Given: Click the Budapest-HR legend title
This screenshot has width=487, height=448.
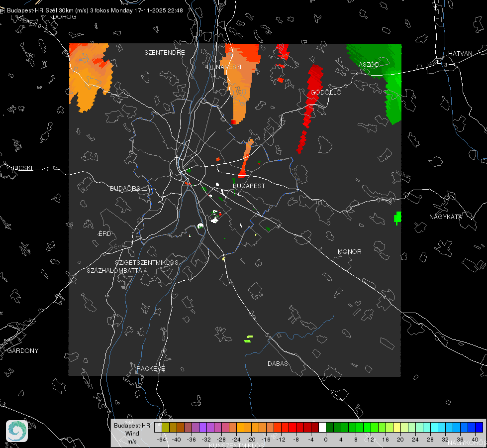Looking at the screenshot, I should [132, 425].
